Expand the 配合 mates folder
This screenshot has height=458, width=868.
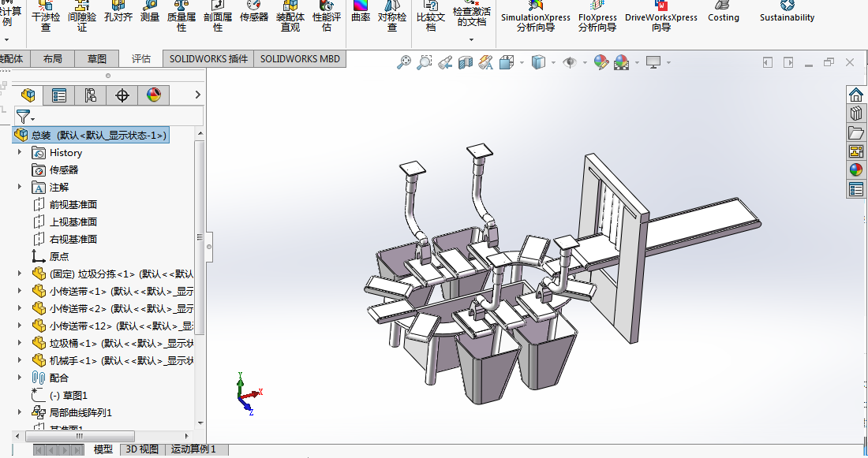20,378
